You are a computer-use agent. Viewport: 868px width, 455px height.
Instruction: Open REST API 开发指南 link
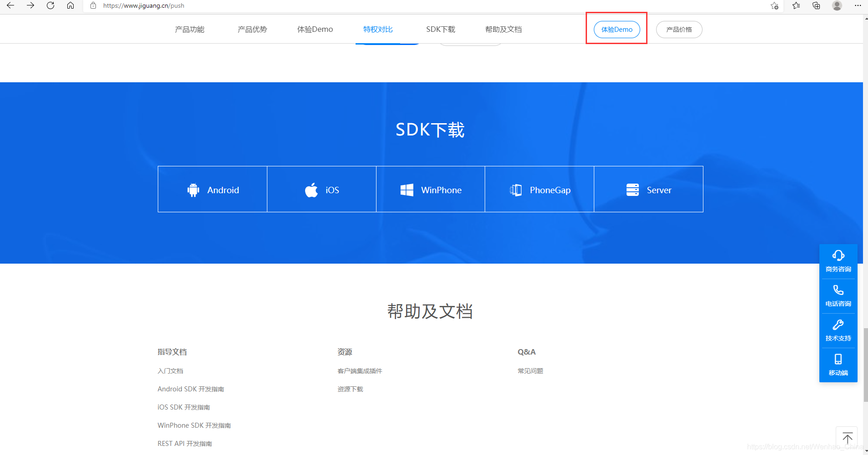[x=185, y=444]
